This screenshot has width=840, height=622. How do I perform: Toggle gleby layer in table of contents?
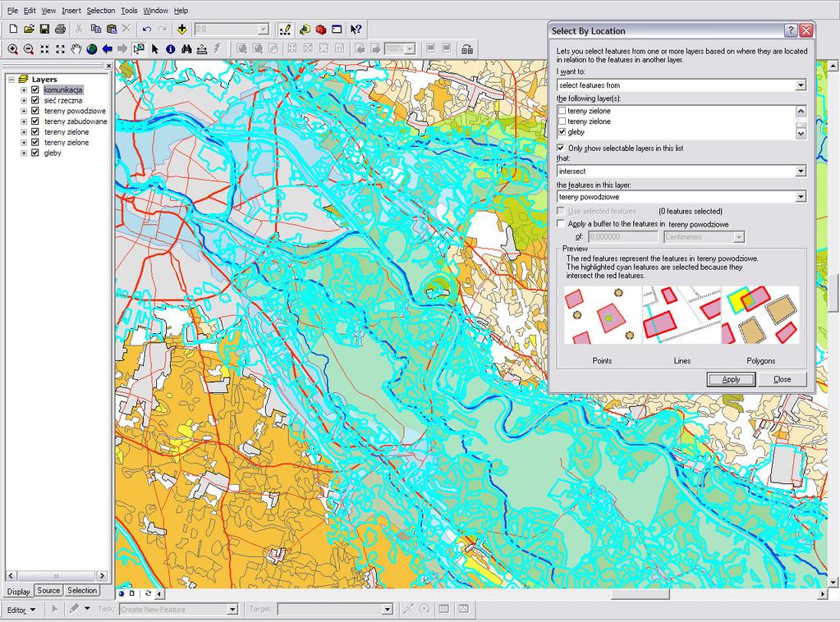(35, 153)
